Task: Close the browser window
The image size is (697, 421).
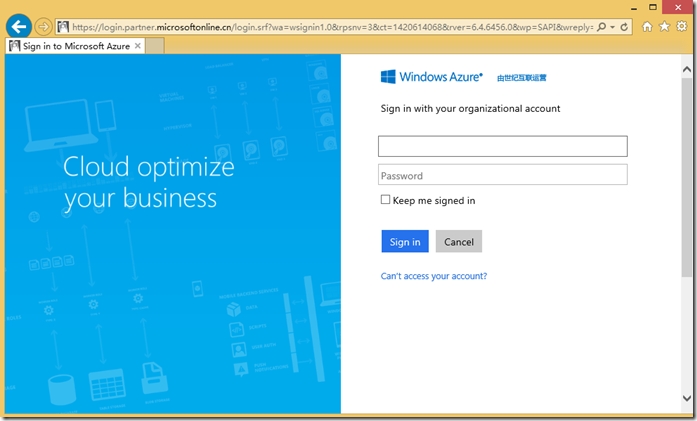Action: [x=678, y=7]
